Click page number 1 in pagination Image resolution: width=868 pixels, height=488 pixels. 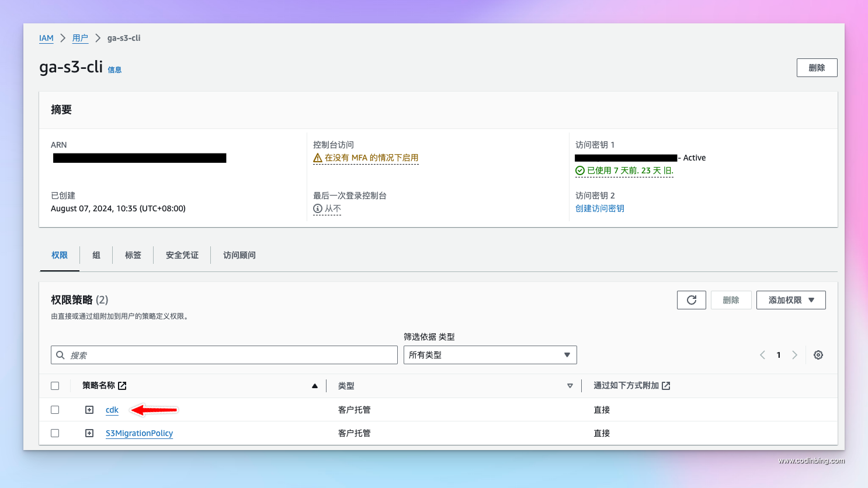[779, 355]
